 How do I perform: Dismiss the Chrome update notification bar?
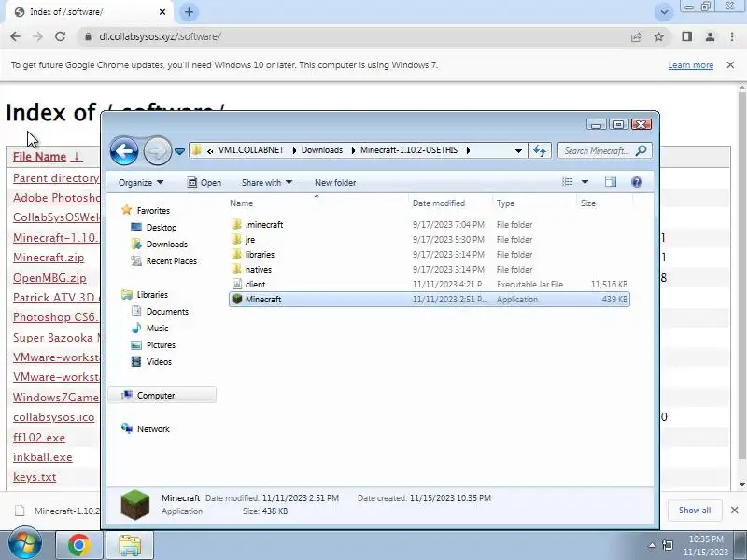730,64
